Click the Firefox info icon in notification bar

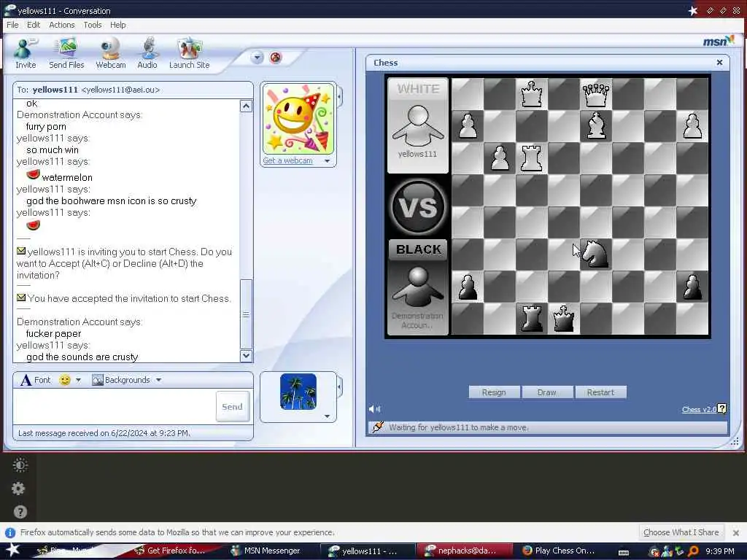(x=10, y=532)
